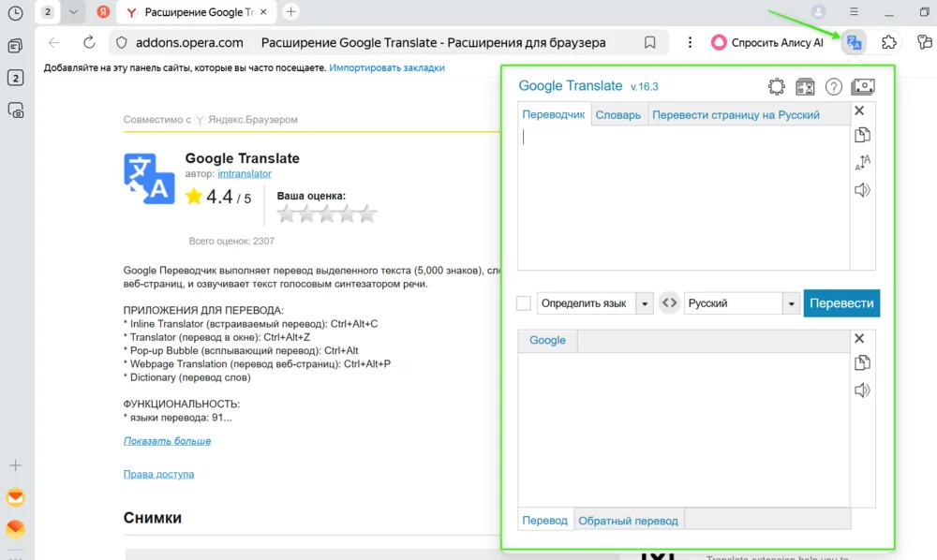937x560 pixels.
Task: Expand the source language dropdown arrow
Action: [x=645, y=303]
